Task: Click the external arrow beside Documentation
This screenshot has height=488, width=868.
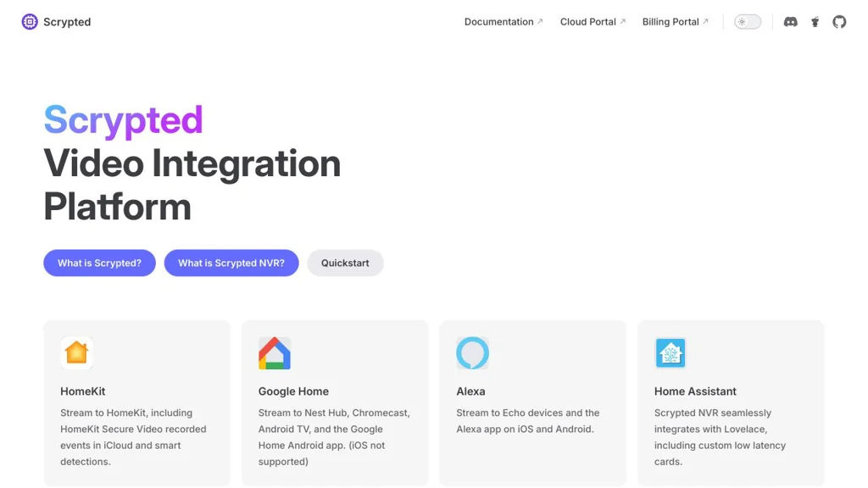Action: coord(540,21)
